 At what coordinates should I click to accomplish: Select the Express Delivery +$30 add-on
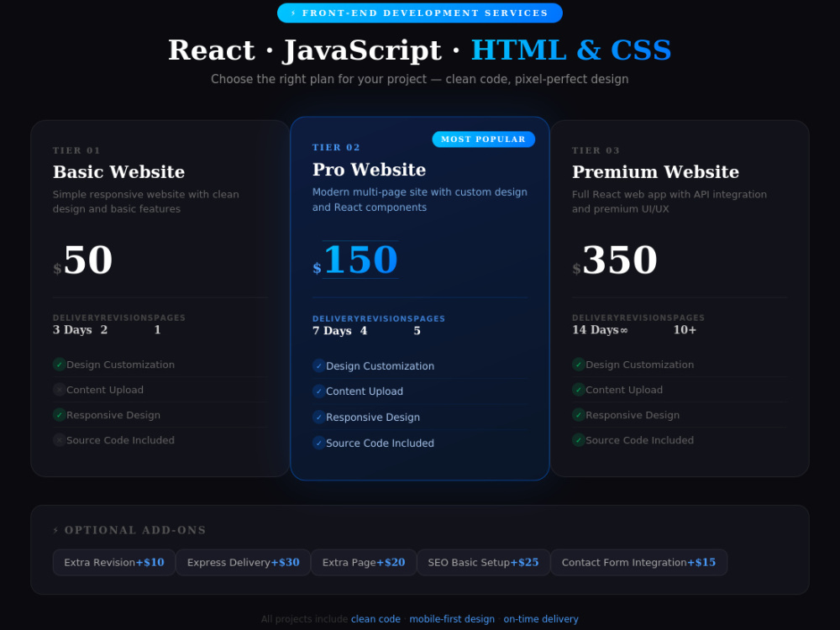pos(244,563)
